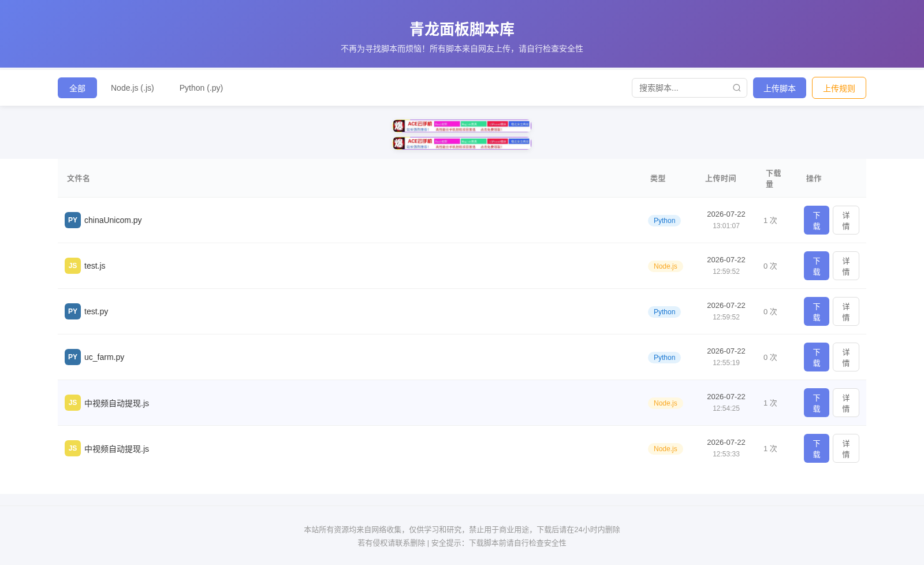The width and height of the screenshot is (924, 565).
Task: View details of test.py
Action: 846,311
